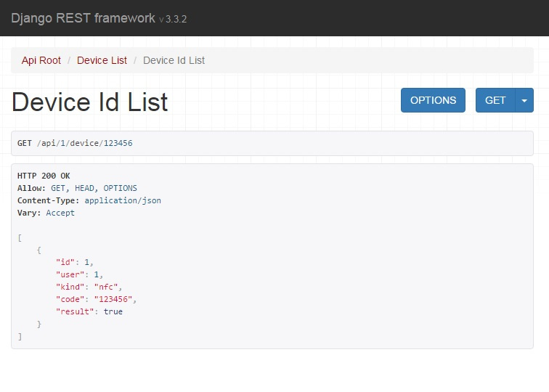Viewport: 549px width, 392px height.
Task: Click the HTTP 200 OK status line
Action: point(44,176)
